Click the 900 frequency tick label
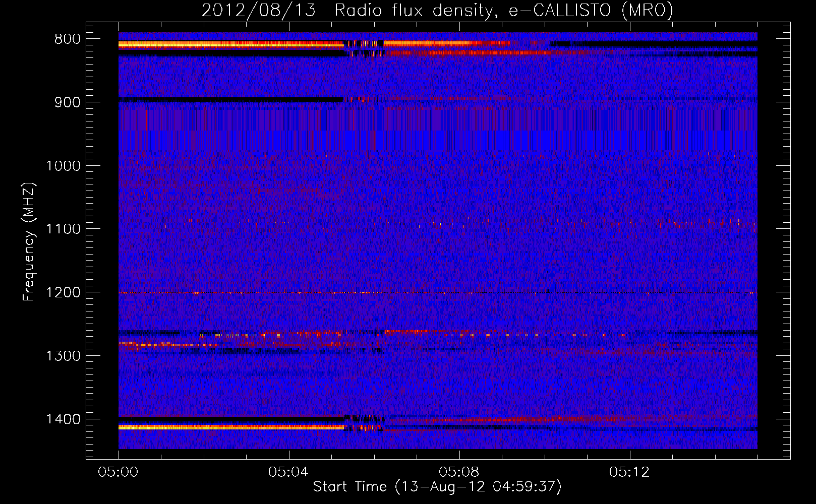Viewport: 816px width, 504px height. tap(67, 102)
